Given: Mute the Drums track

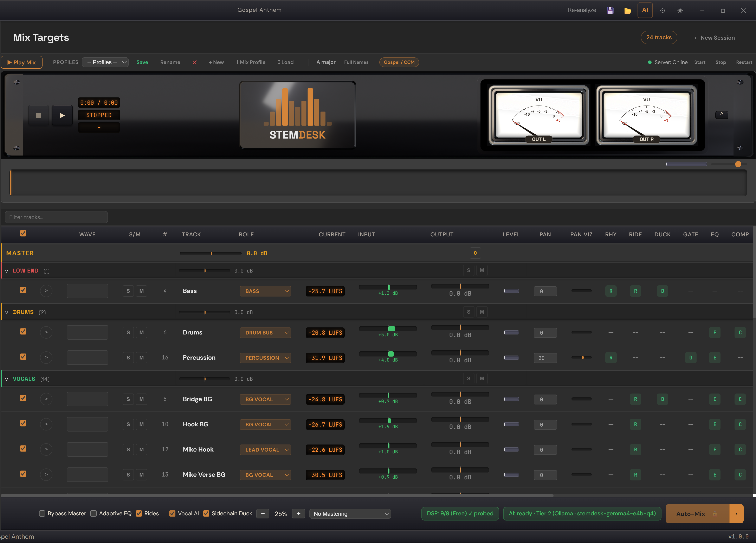Looking at the screenshot, I should (141, 333).
